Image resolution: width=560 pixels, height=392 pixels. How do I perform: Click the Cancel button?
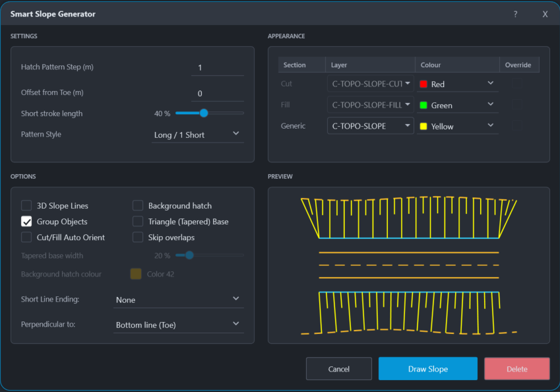(339, 369)
